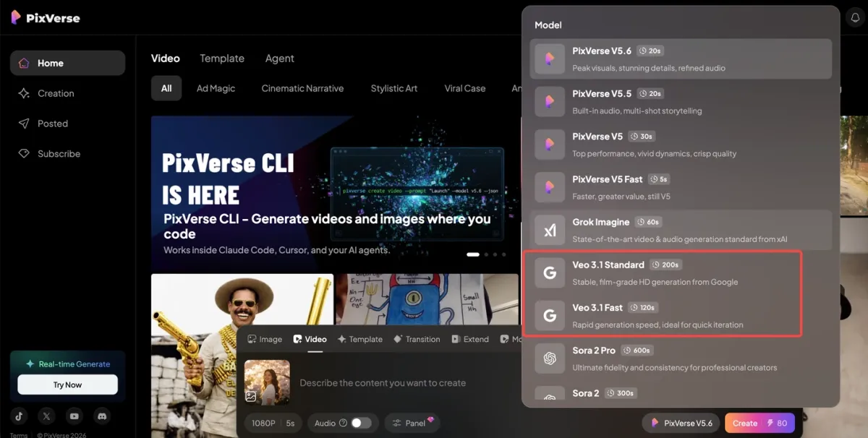Screen dimensions: 868x438
Task: Open the YouTube channel icon
Action: pos(75,416)
